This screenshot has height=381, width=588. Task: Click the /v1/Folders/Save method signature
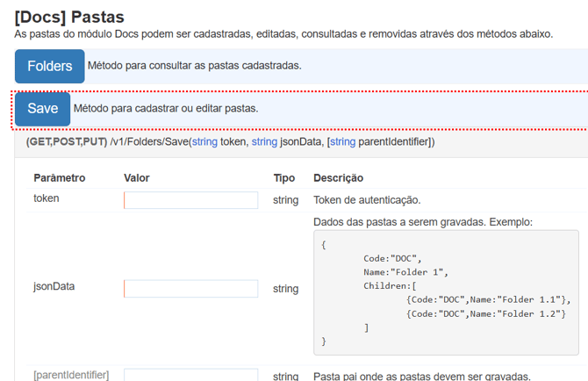[x=230, y=142]
